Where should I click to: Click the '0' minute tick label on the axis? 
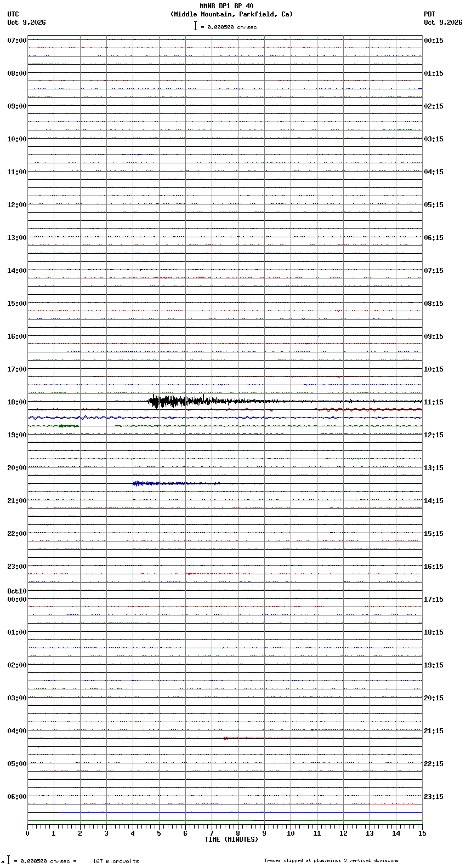(27, 833)
